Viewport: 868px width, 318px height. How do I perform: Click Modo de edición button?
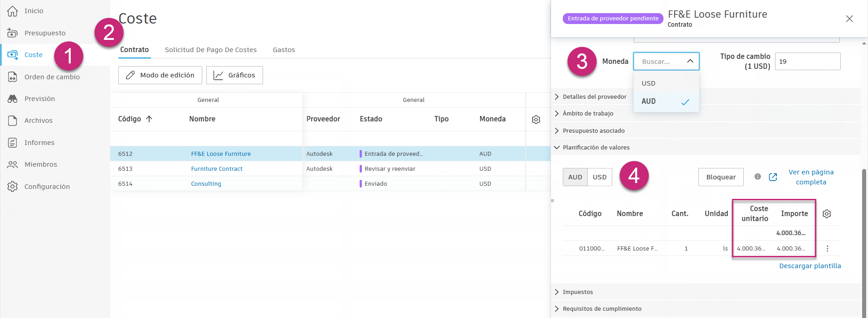[x=160, y=75]
